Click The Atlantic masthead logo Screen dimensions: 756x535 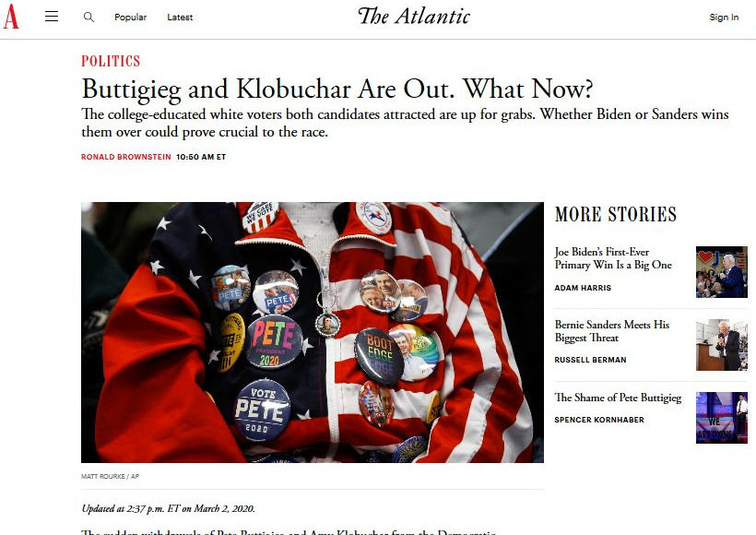click(x=414, y=17)
